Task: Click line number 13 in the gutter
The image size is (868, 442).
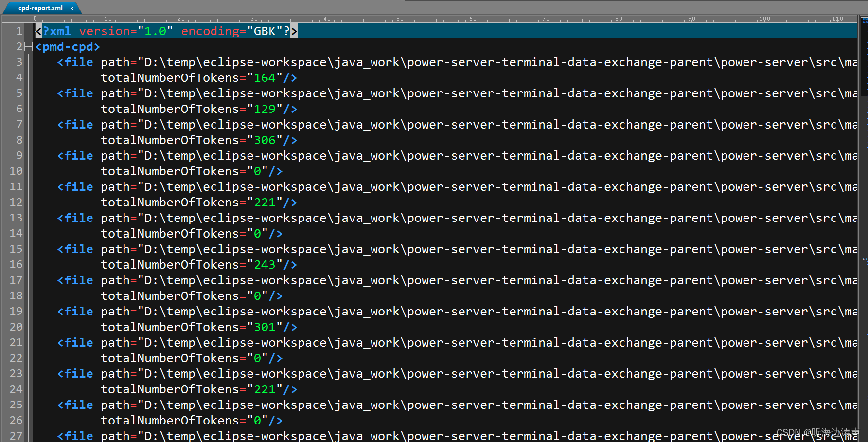Action: pyautogui.click(x=16, y=218)
